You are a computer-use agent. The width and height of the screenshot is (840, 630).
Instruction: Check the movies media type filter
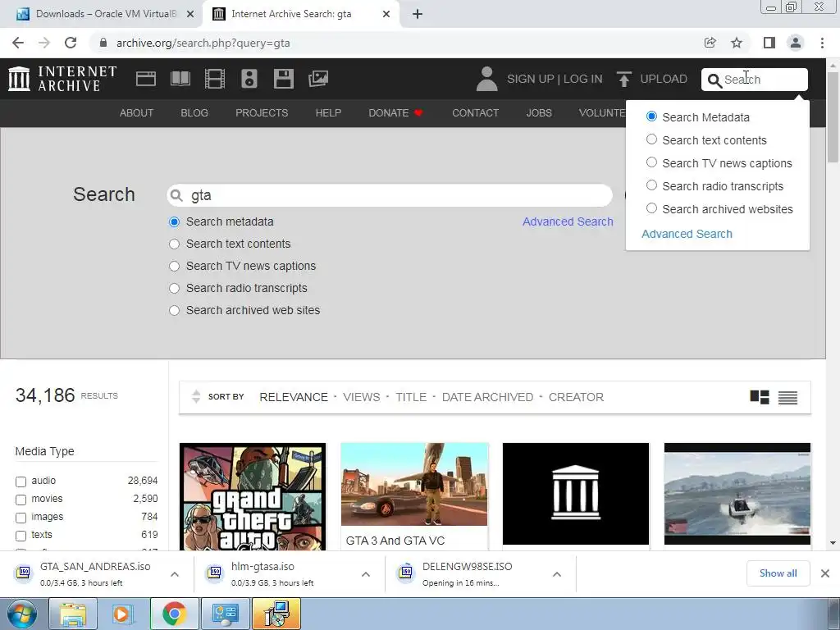[x=21, y=500]
